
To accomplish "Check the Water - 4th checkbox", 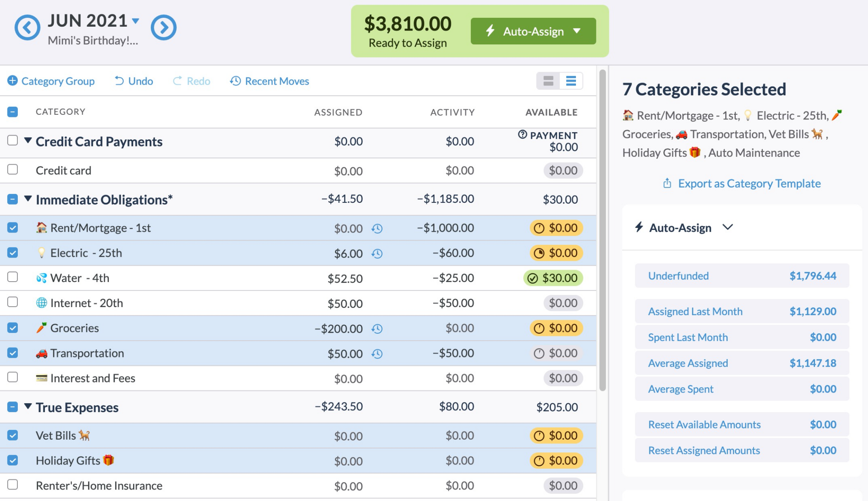I will pos(13,277).
